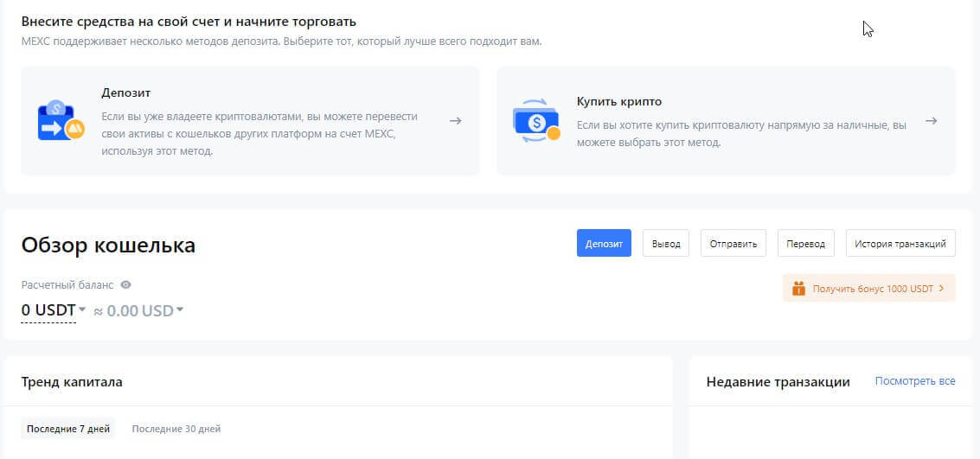Click the Вывод button

point(665,244)
